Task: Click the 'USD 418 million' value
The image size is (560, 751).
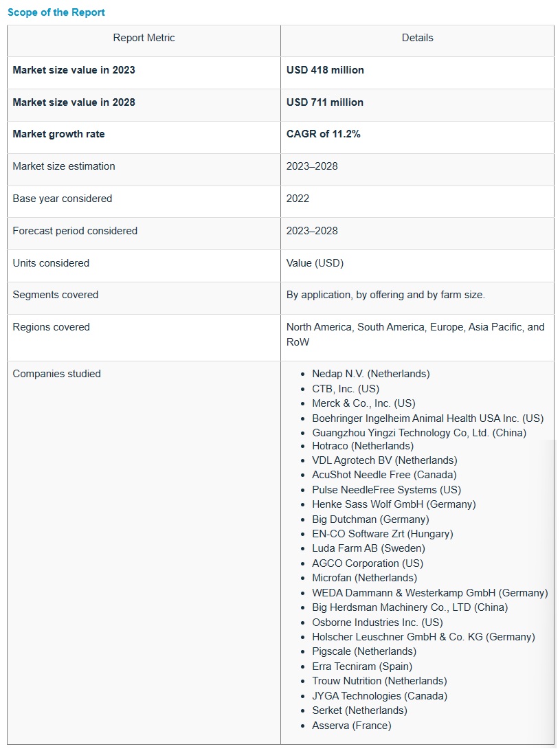Action: tap(325, 70)
